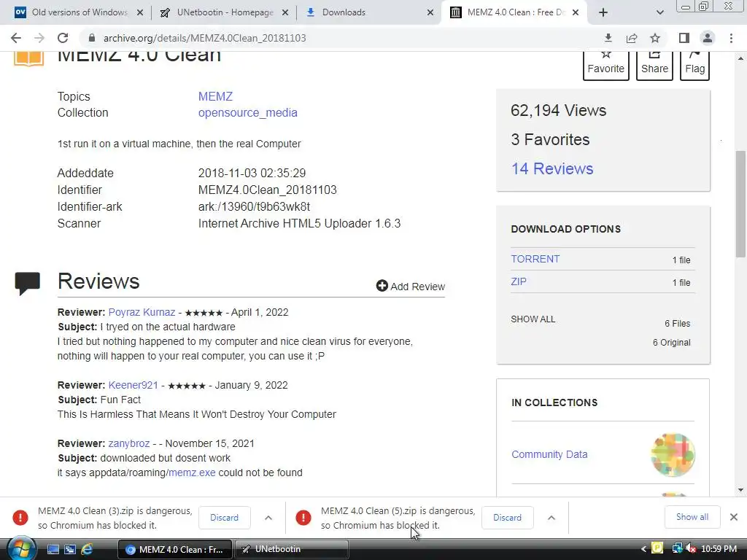Follow the memz.exe link in review

click(192, 472)
